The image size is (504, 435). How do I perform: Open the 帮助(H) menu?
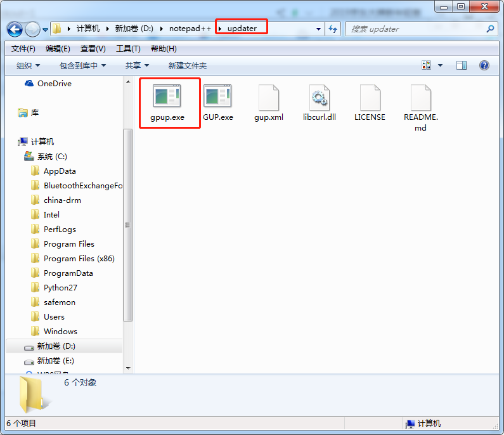pyautogui.click(x=164, y=49)
